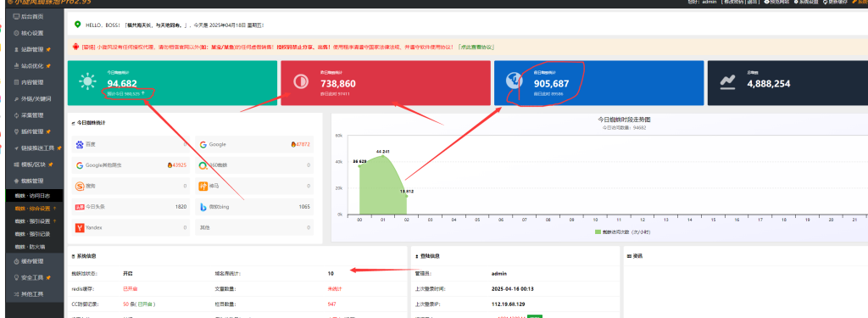Screen dimensions: 868x318
Task: Click the 搜狗 orange logo icon
Action: (x=80, y=187)
